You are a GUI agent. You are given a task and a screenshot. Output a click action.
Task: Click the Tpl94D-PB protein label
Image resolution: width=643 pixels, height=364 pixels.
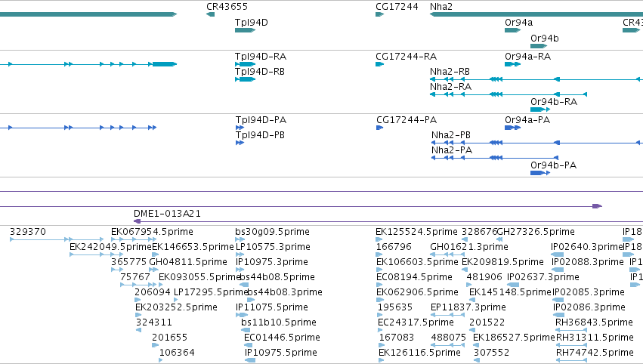[x=260, y=135]
